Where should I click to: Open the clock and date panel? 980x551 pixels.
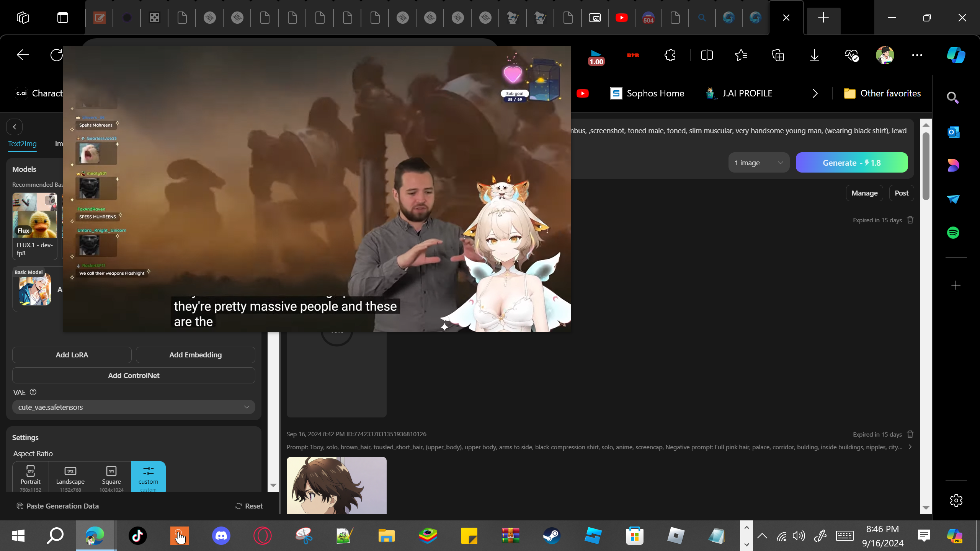pos(882,536)
